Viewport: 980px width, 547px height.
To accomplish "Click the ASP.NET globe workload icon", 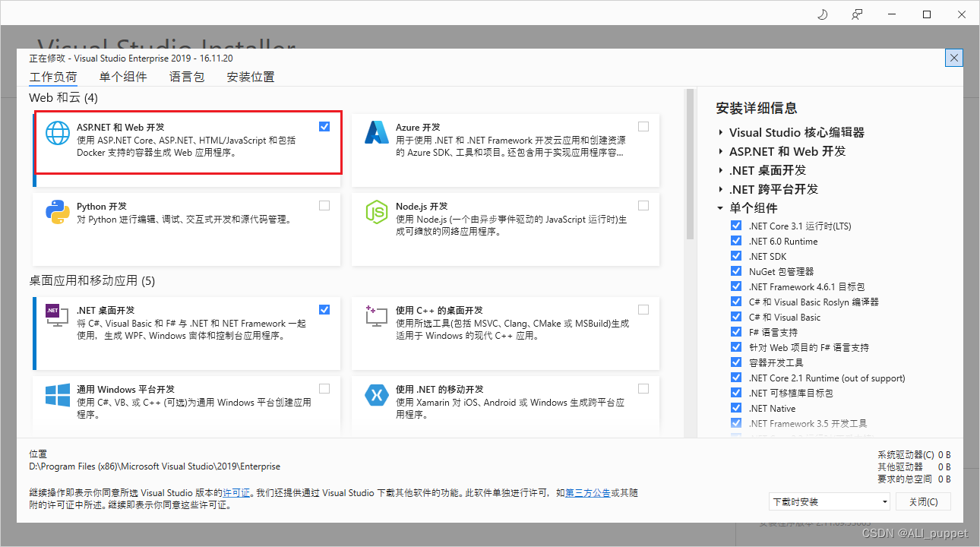I will 58,133.
